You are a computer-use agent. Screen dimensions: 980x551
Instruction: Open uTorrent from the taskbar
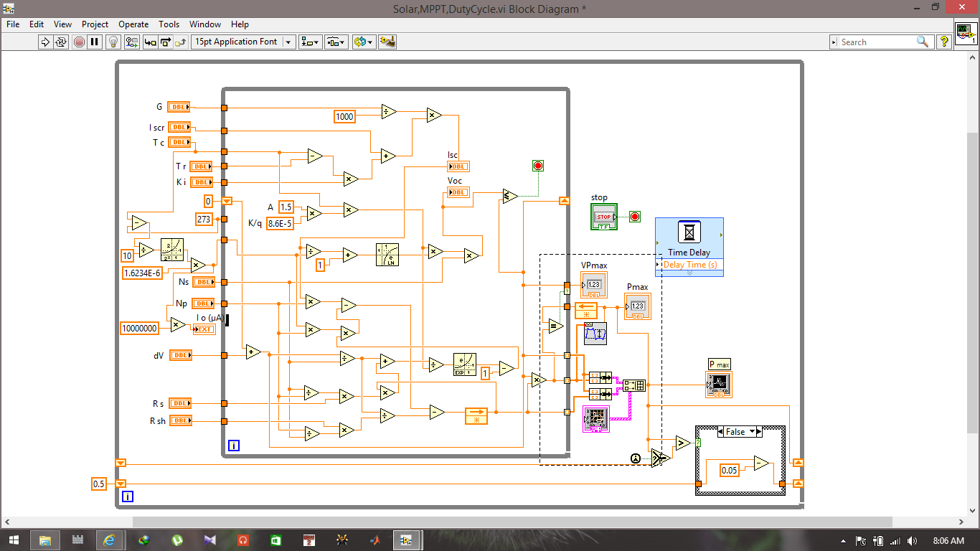coord(177,540)
